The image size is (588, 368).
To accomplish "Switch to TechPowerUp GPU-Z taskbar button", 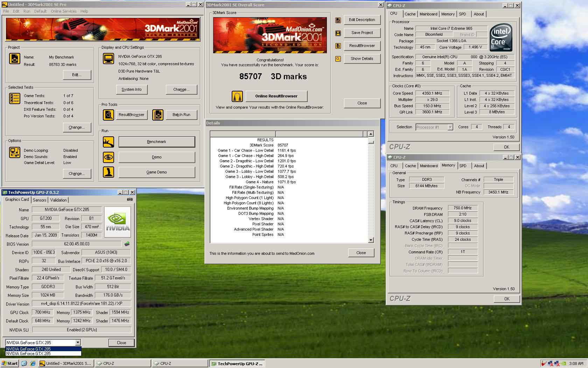I will pyautogui.click(x=237, y=363).
